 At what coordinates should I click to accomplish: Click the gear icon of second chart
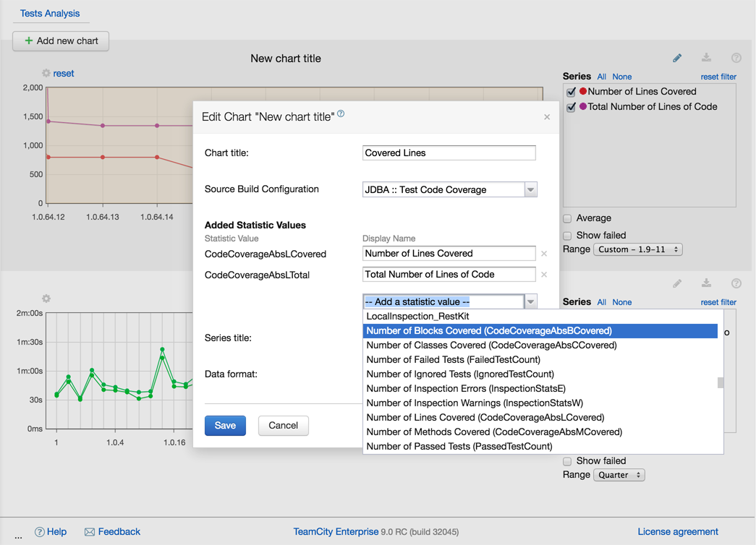(x=46, y=299)
